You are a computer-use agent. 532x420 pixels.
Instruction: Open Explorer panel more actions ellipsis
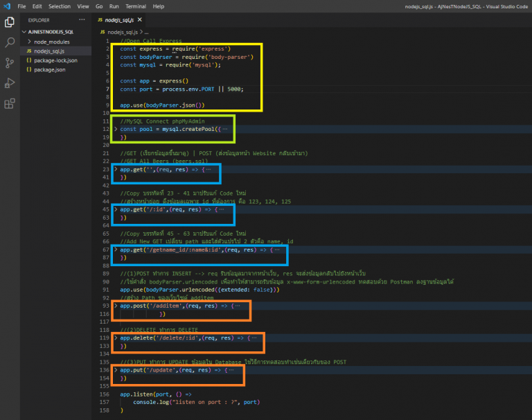coord(82,21)
